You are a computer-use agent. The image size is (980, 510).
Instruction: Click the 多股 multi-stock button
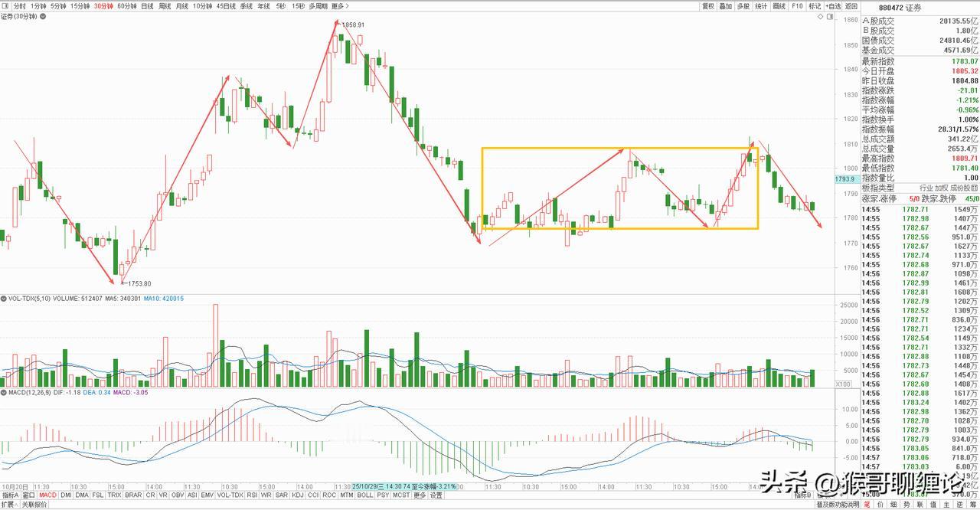pos(743,5)
